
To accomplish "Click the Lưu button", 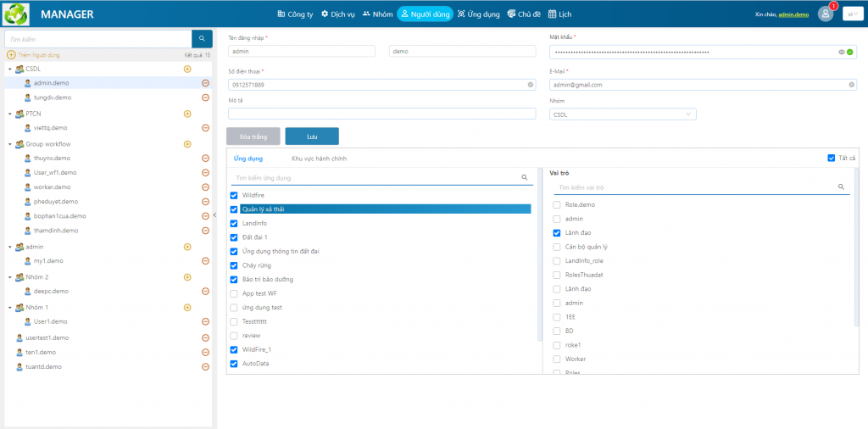I will click(x=312, y=136).
